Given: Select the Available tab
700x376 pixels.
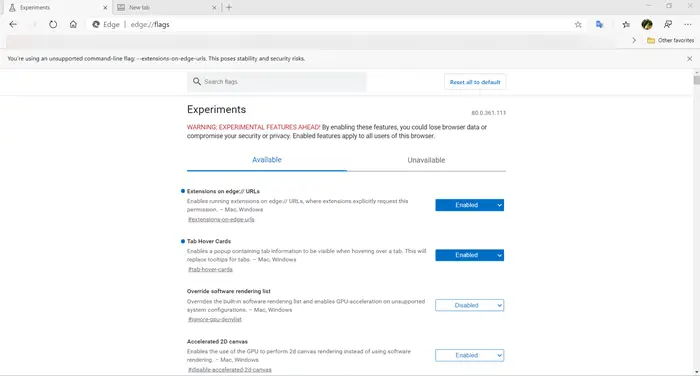Looking at the screenshot, I should click(x=267, y=160).
